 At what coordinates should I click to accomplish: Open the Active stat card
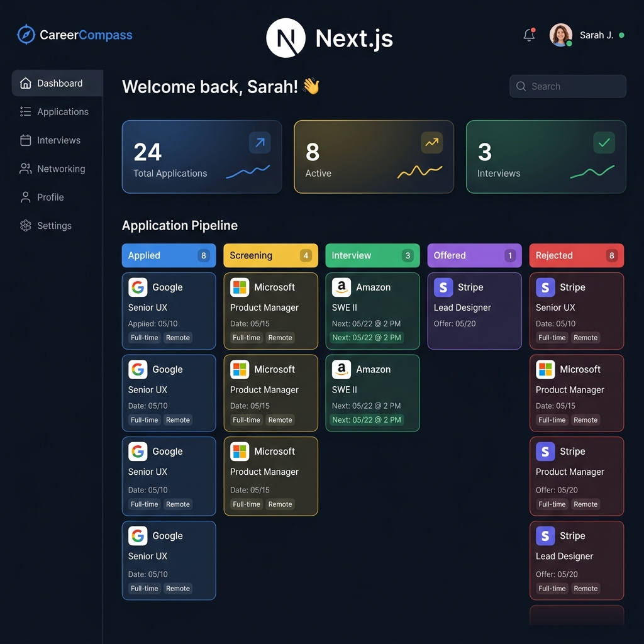(x=374, y=157)
